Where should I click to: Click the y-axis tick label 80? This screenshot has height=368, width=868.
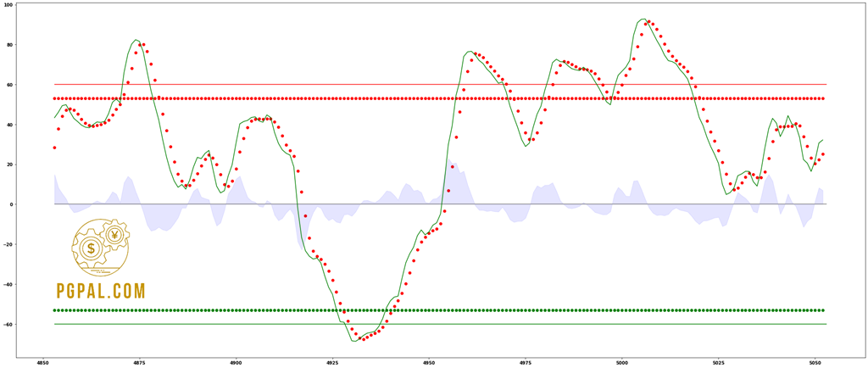coord(12,45)
